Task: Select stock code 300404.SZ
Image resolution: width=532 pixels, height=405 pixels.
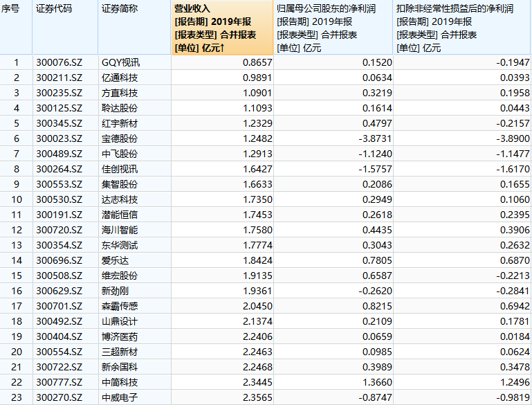Action: coord(59,336)
